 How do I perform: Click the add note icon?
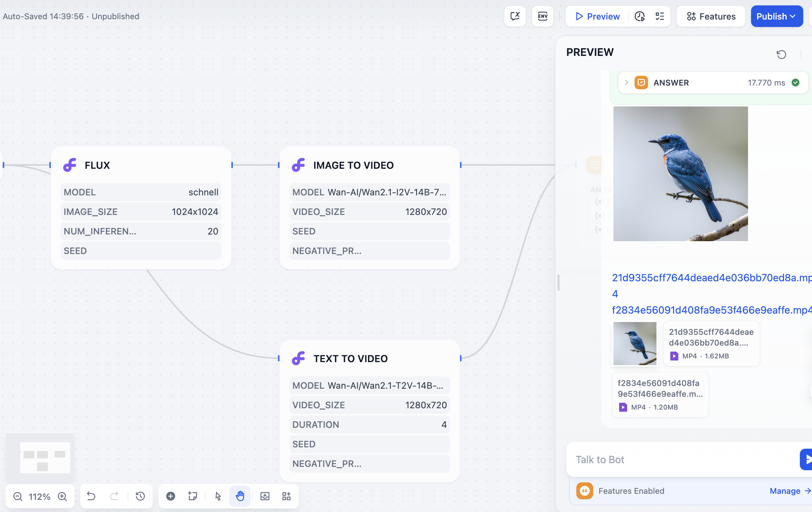click(x=193, y=496)
